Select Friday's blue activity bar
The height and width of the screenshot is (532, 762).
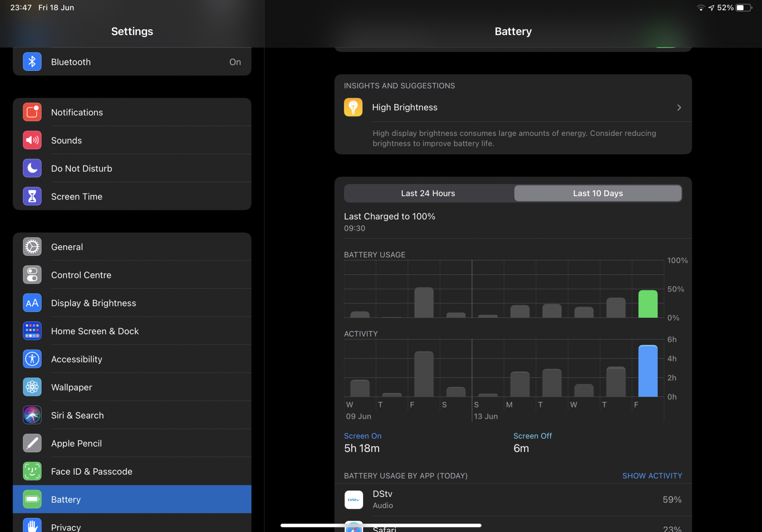pos(648,371)
